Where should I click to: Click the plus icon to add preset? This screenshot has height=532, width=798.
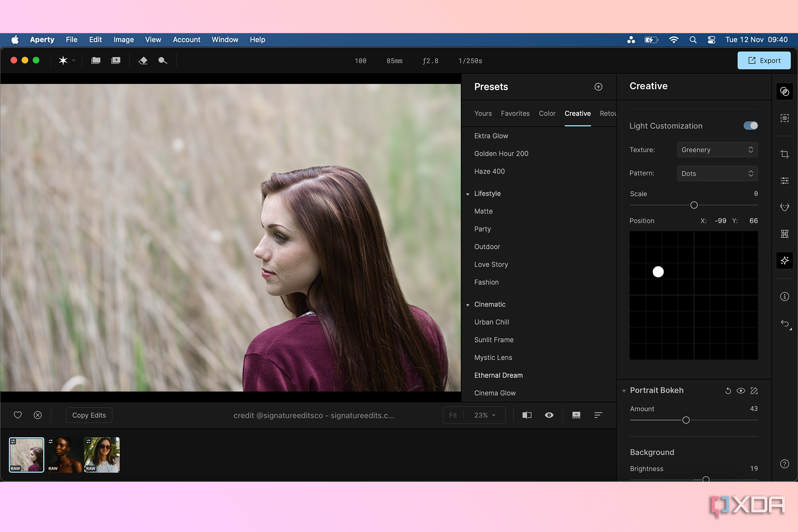[x=598, y=87]
